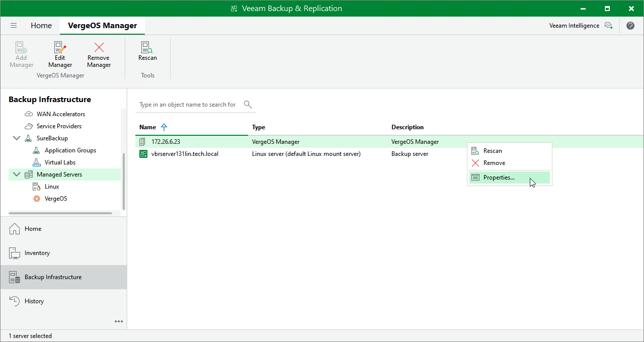This screenshot has height=342, width=644.
Task: Select the VergeOS Manager ribbon tab
Action: [x=102, y=26]
